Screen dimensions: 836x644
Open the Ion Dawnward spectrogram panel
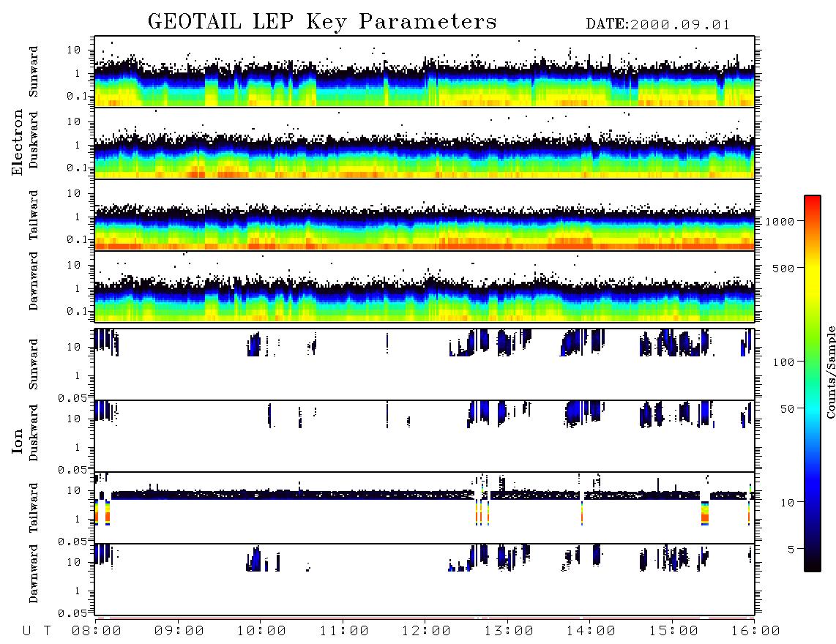point(425,579)
